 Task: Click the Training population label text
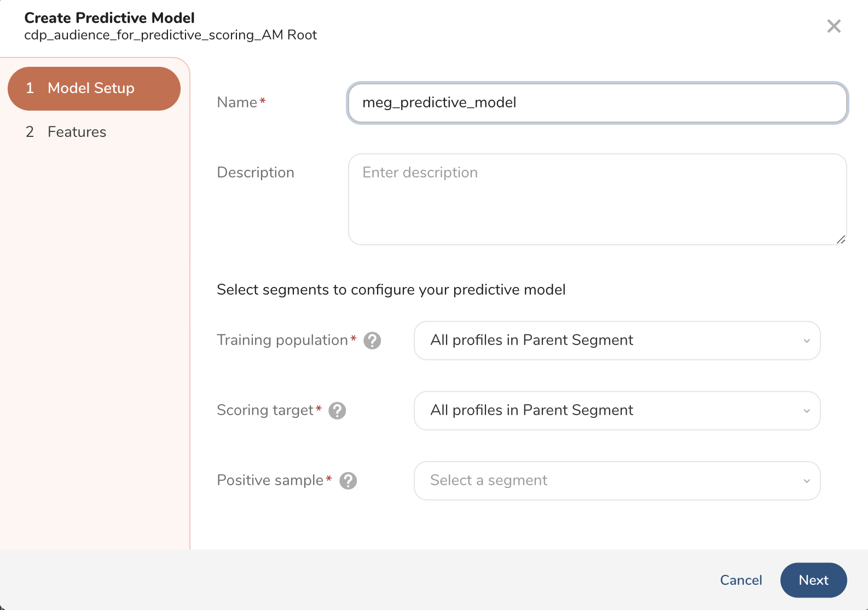(282, 340)
